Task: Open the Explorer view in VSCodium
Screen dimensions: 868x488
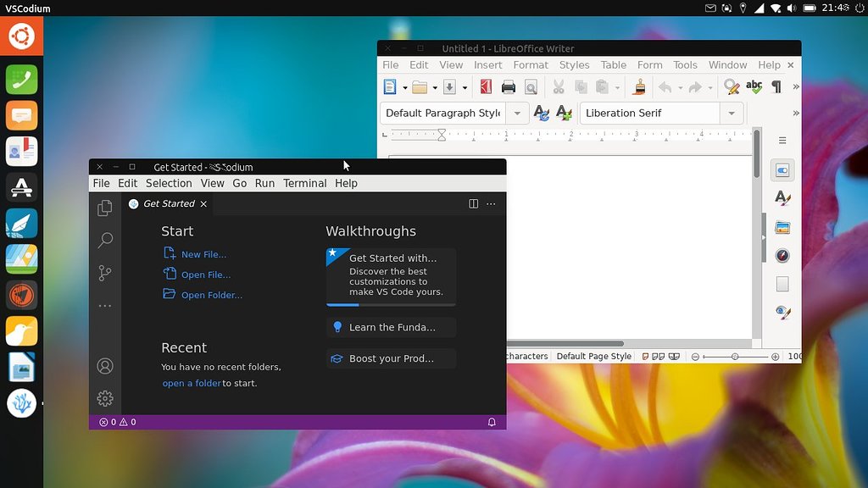Action: coord(105,208)
